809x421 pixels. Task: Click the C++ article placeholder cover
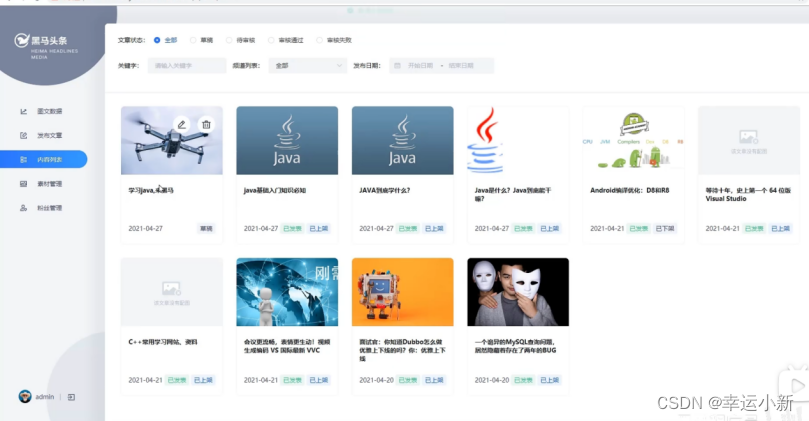(x=172, y=292)
